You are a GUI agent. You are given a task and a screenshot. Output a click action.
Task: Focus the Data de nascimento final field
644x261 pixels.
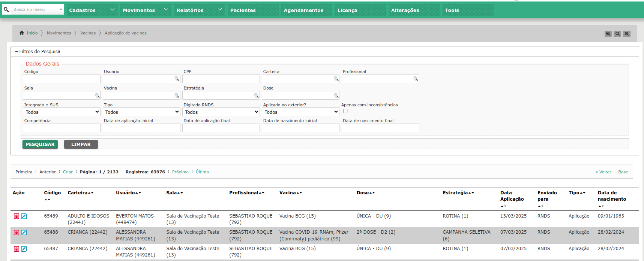(x=380, y=128)
